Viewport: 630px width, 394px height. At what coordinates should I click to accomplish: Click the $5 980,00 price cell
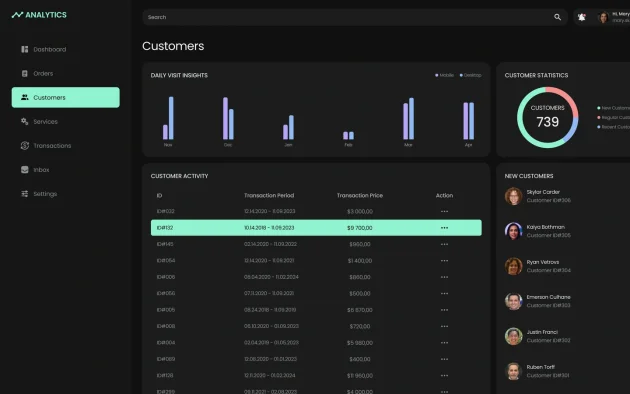click(x=360, y=343)
